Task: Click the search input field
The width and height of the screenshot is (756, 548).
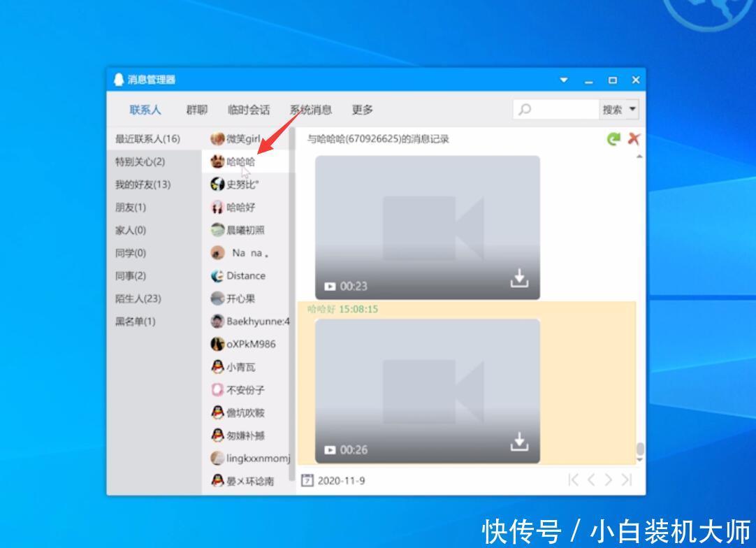Action: [x=559, y=109]
